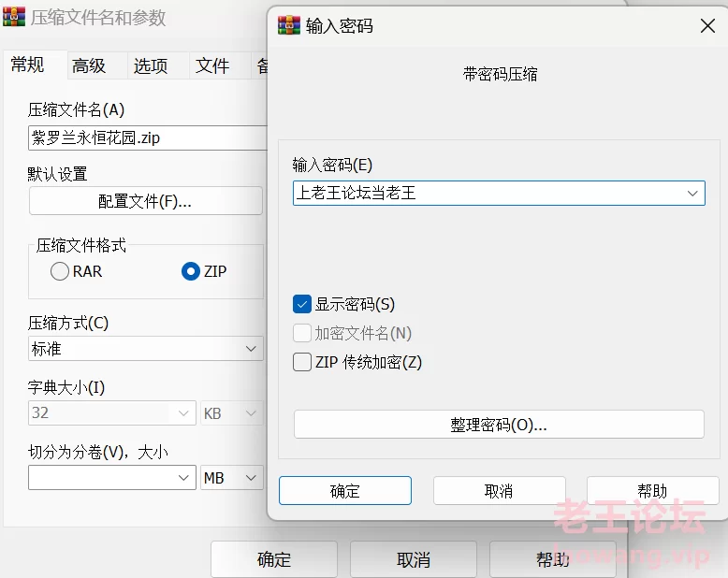Image resolution: width=728 pixels, height=578 pixels.
Task: Click the 默认设置 label
Action: (57, 174)
